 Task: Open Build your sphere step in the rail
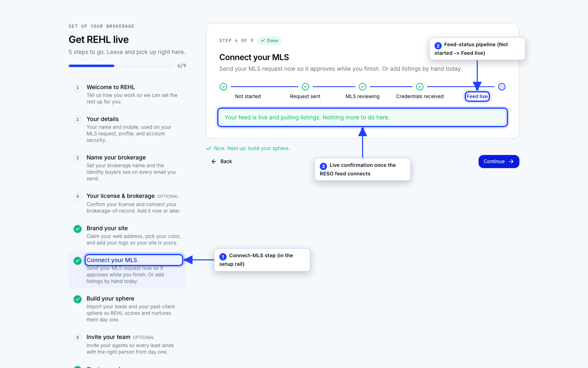click(x=127, y=309)
